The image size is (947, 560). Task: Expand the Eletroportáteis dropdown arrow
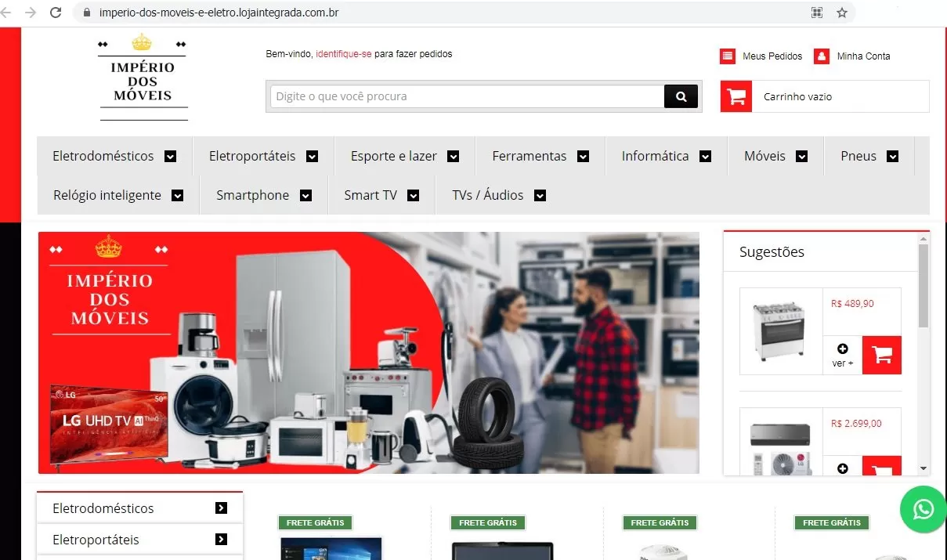click(x=313, y=157)
